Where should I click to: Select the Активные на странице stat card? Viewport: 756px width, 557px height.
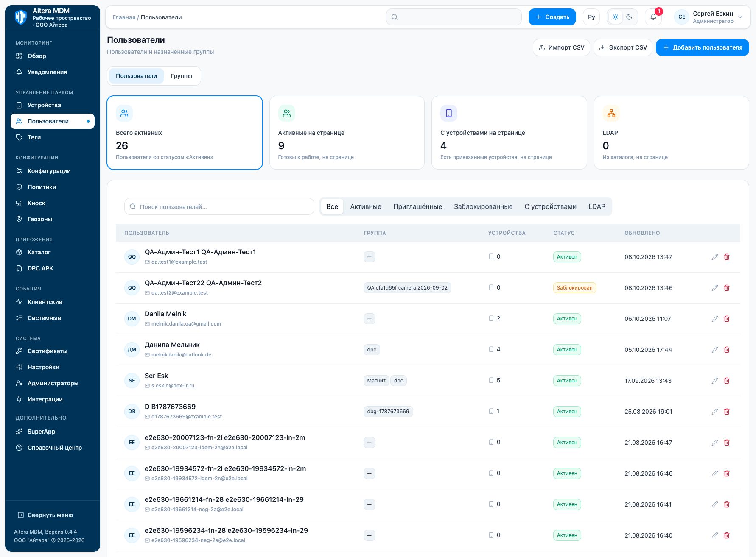[x=347, y=133]
